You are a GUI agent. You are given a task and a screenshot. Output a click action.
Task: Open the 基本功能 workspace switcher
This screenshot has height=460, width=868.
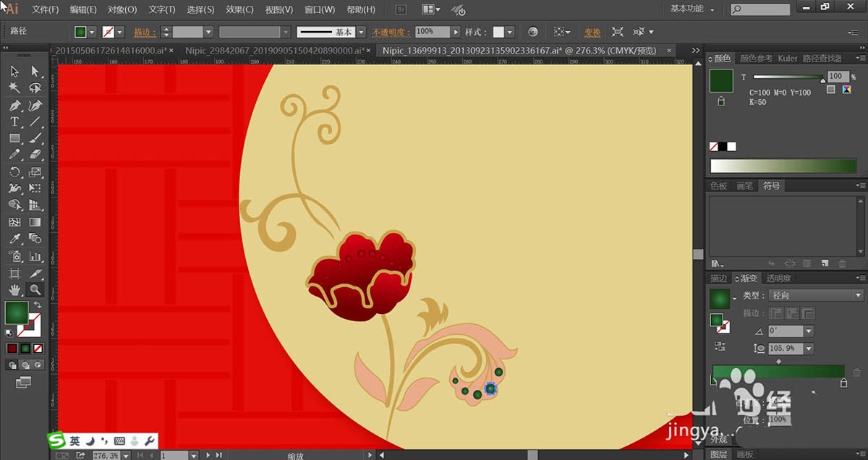click(x=692, y=9)
